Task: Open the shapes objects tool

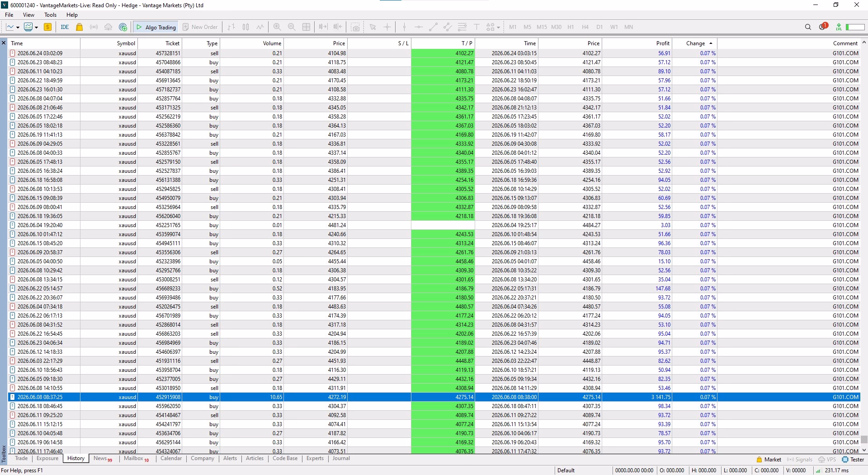Action: pyautogui.click(x=491, y=27)
